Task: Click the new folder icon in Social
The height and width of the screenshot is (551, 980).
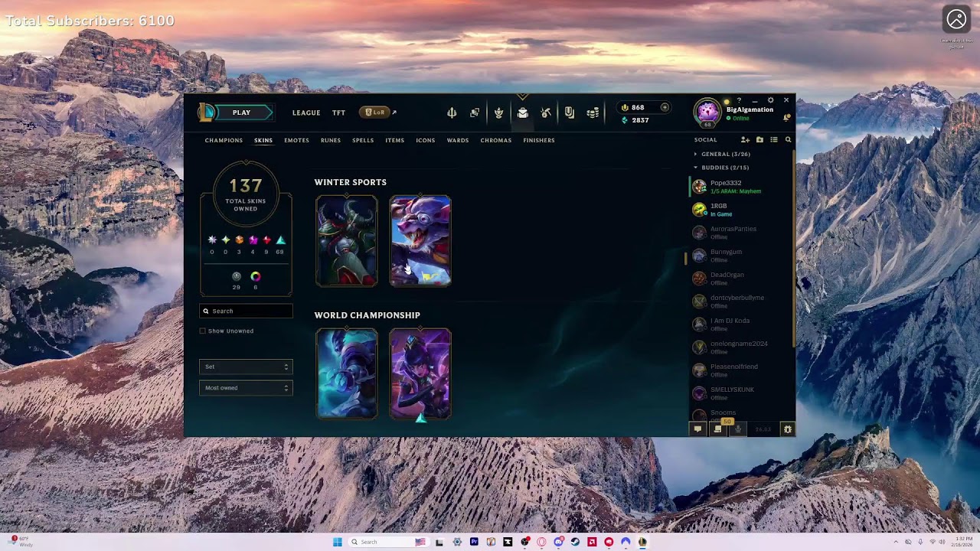Action: (759, 140)
